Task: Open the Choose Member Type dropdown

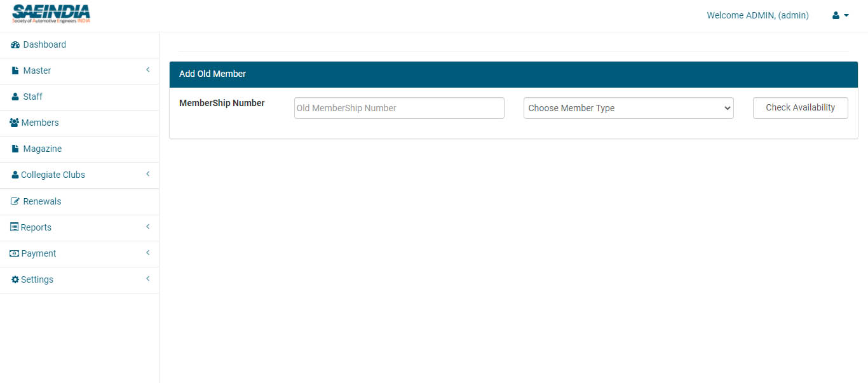Action: coord(628,108)
